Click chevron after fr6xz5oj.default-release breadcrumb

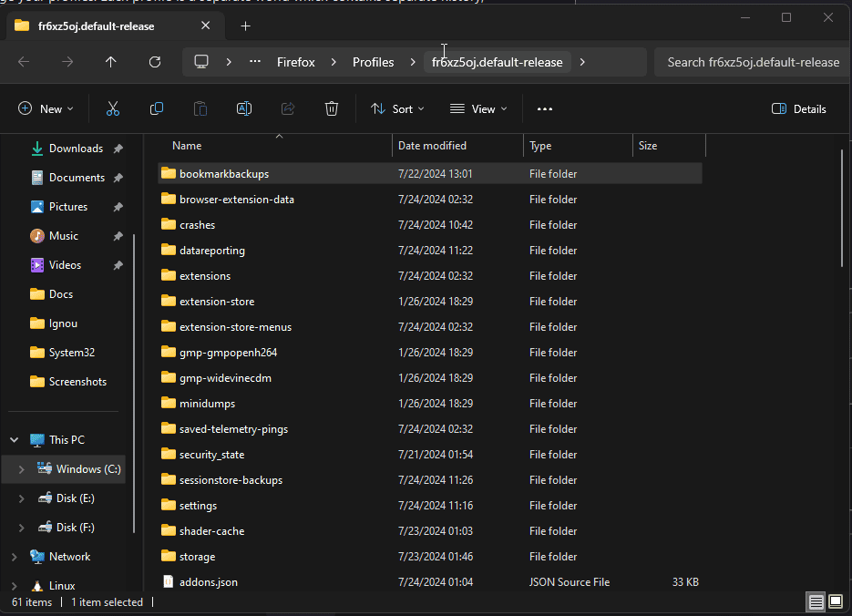pyautogui.click(x=582, y=62)
